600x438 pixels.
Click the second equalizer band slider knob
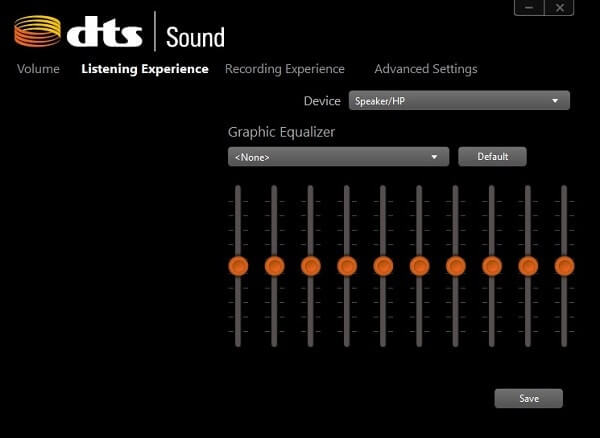coord(274,266)
